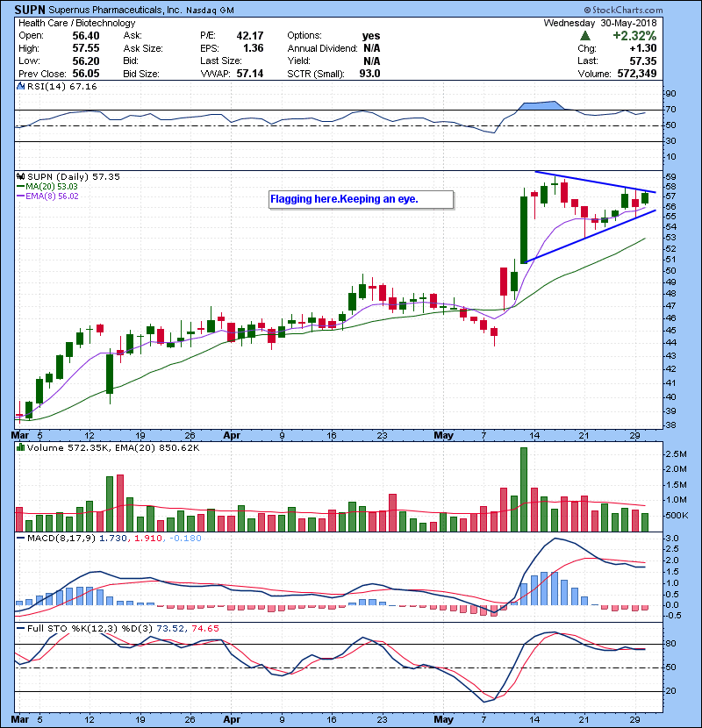The image size is (702, 728).
Task: Click the Yield: label
Action: [298, 61]
